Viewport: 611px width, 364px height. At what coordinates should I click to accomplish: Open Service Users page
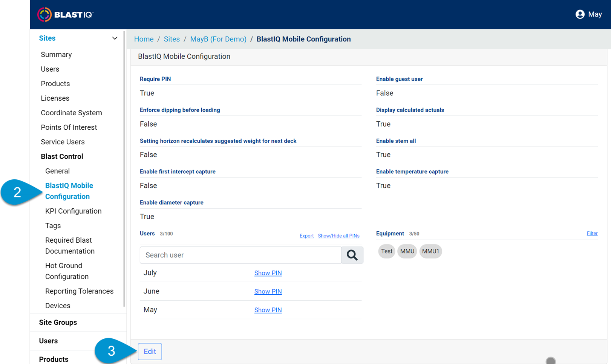(63, 142)
